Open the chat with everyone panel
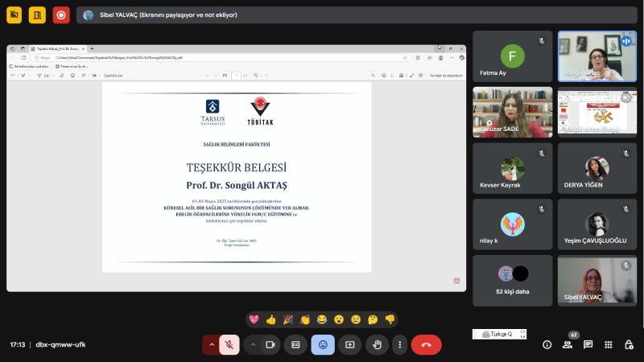Viewport: 644px width, 362px height. click(588, 345)
